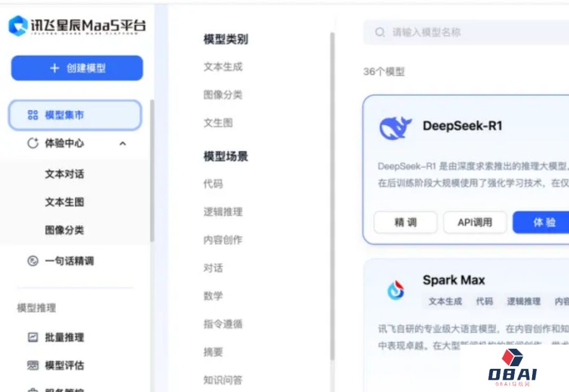This screenshot has width=569, height=392.
Task: Open the Spark Max model title
Action: coord(454,280)
